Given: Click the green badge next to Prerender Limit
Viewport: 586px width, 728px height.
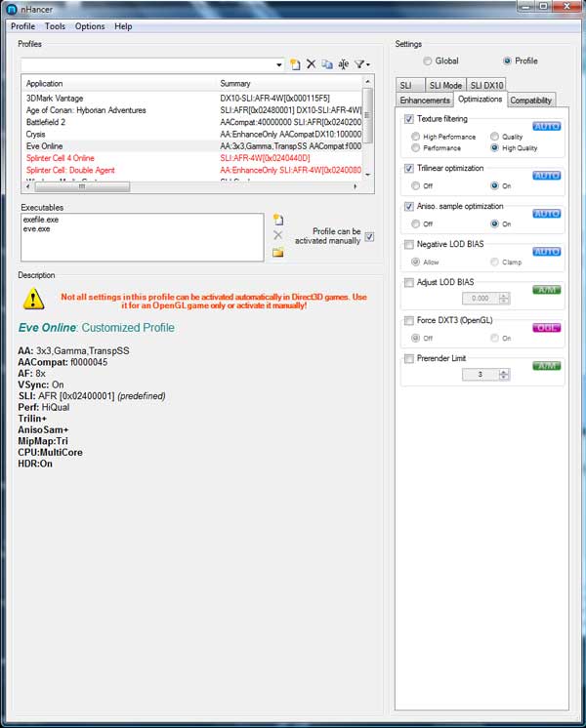Looking at the screenshot, I should (547, 366).
